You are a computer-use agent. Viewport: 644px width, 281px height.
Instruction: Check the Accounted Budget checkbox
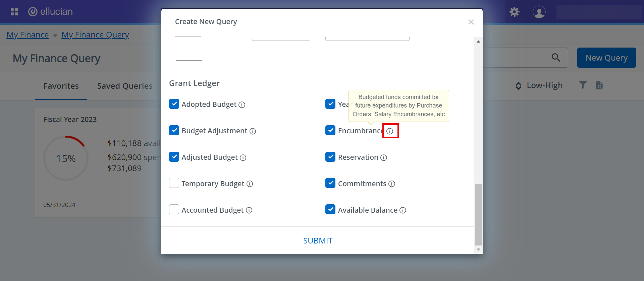pos(174,210)
